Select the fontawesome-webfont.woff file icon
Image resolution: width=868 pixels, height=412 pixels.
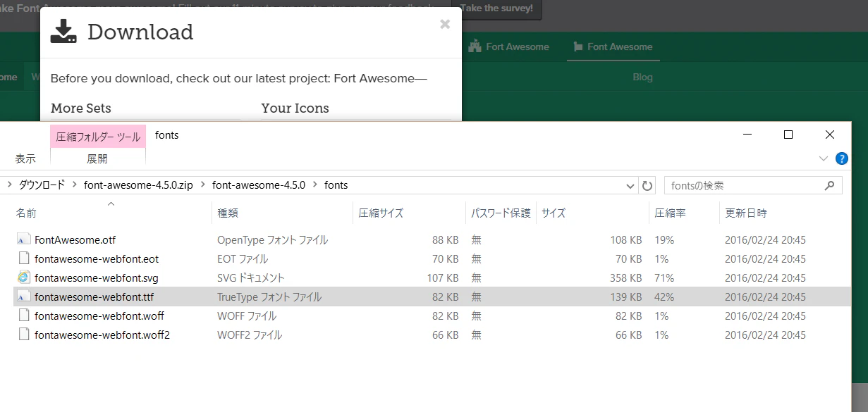tap(24, 316)
